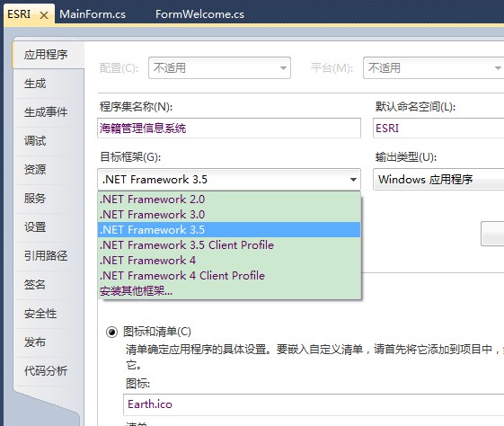Expand the 配置 dropdown
The height and width of the screenshot is (426, 504).
[x=219, y=67]
